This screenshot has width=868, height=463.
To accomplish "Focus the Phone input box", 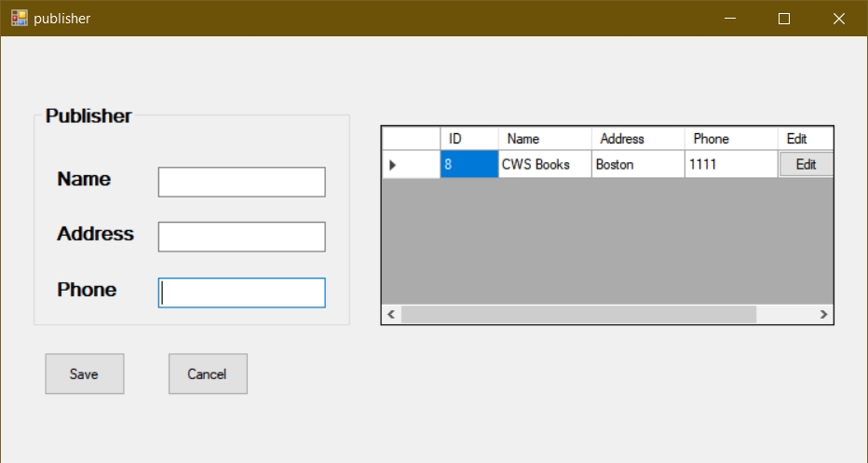I will pyautogui.click(x=241, y=293).
